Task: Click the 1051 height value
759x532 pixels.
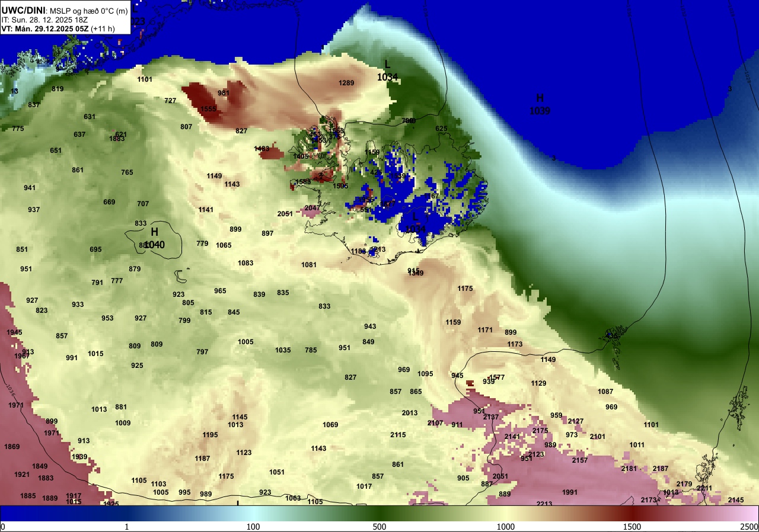Action: pos(277,472)
